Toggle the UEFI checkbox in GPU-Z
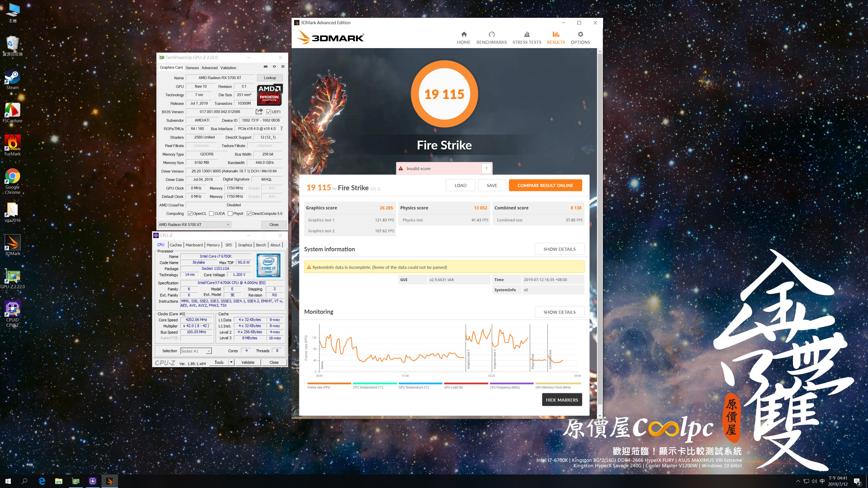Image resolution: width=868 pixels, height=488 pixels. 269,112
